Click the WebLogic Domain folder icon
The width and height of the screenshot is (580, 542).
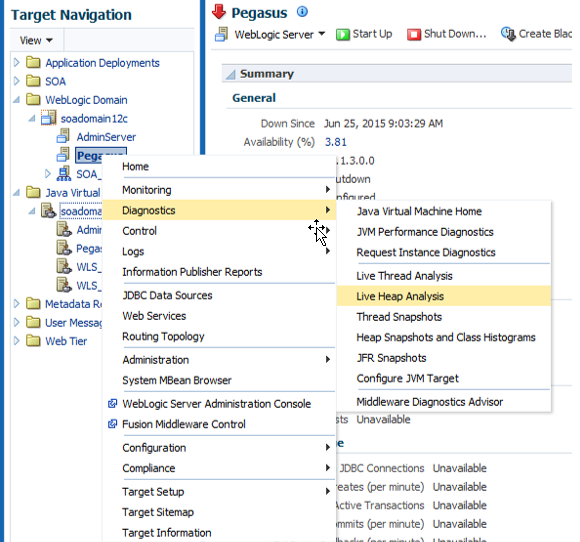point(33,100)
